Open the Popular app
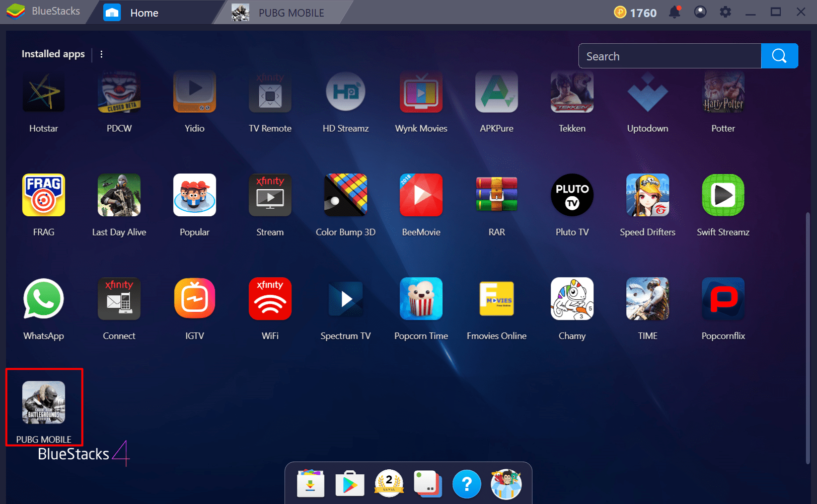 pyautogui.click(x=195, y=195)
